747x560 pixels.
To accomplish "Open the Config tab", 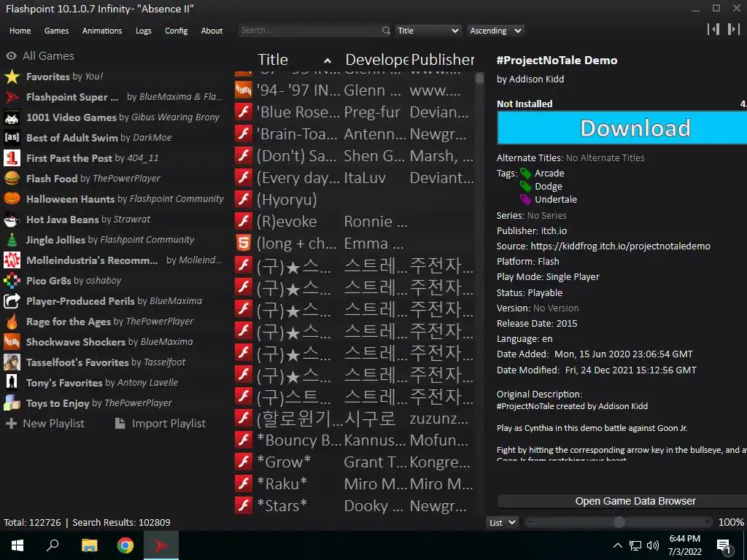I will click(177, 31).
